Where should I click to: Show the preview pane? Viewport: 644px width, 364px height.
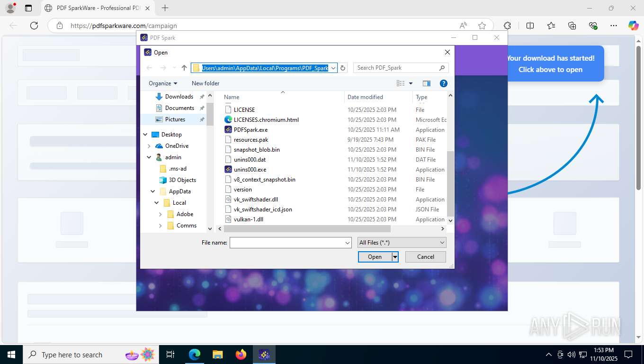[x=427, y=83]
